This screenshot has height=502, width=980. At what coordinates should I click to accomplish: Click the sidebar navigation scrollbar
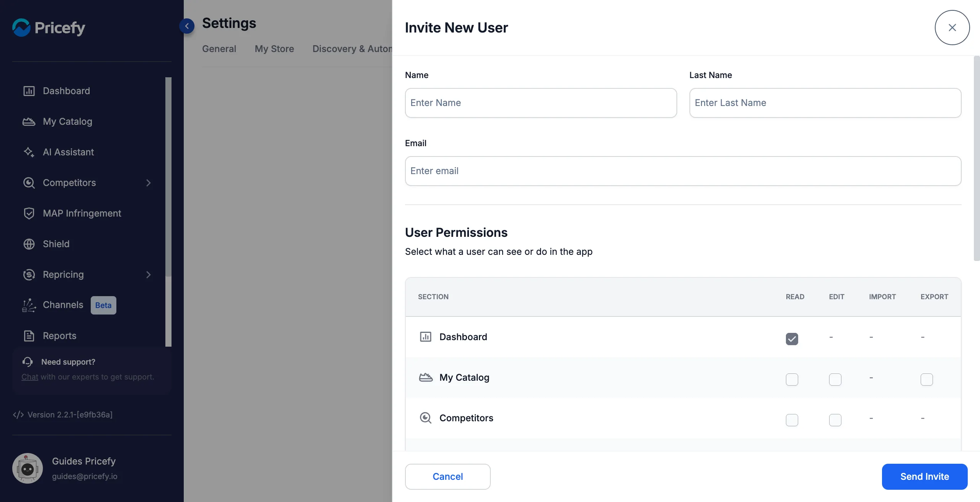pyautogui.click(x=168, y=177)
